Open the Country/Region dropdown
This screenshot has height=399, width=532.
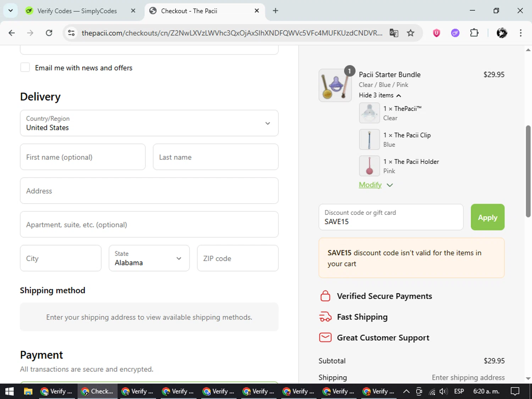pyautogui.click(x=149, y=123)
